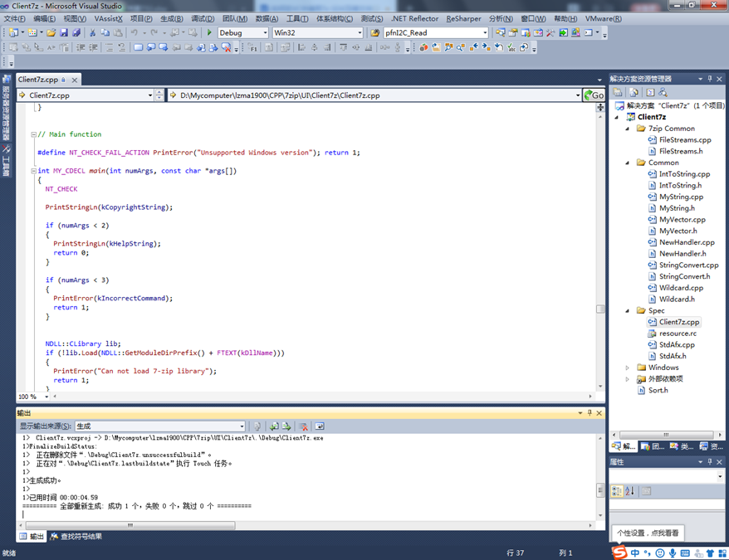Viewport: 729px width, 560px height.
Task: Click the VAssistX spell check abc icon
Action: [511, 47]
